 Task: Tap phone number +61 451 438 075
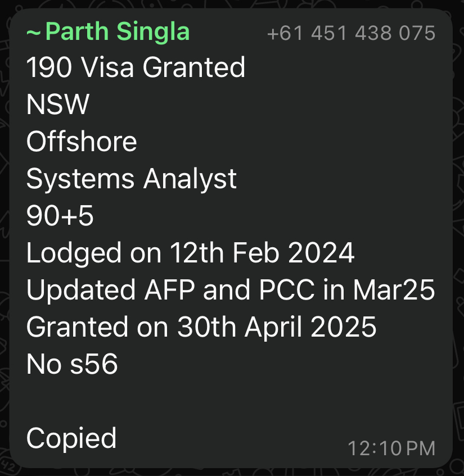(352, 33)
